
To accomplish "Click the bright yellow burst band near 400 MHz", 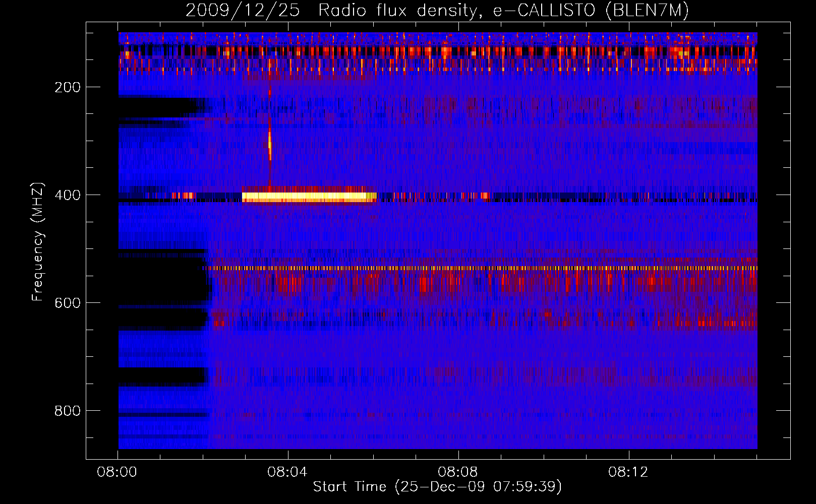I will point(309,197).
